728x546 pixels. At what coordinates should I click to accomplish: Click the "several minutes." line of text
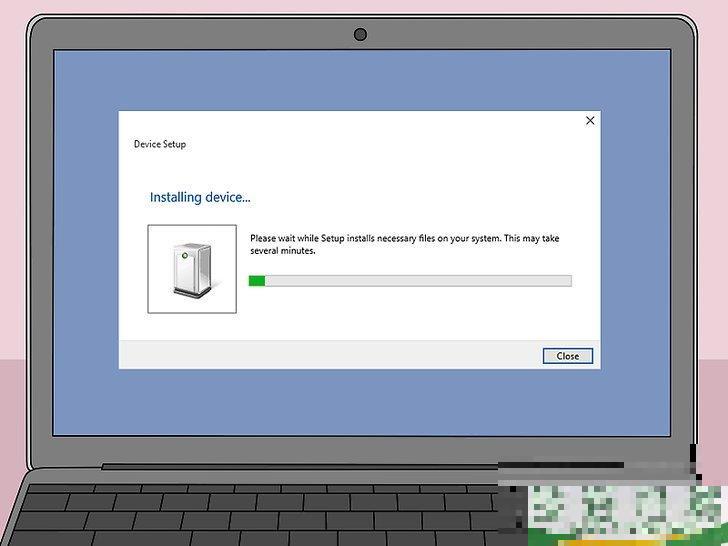283,251
